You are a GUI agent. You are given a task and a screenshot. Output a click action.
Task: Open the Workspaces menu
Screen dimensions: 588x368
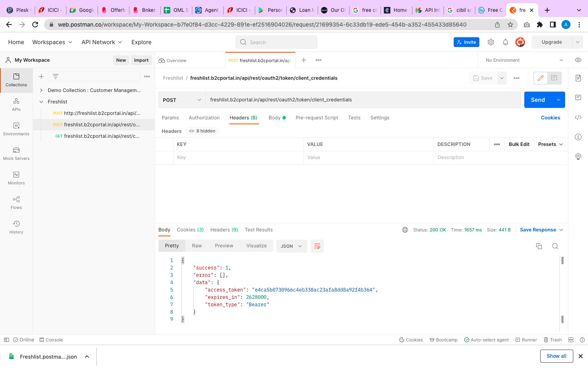[x=52, y=42]
